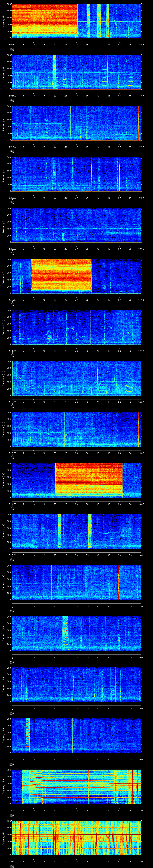Select the '9:00' time label
Viewport: 153px width, 868px height.
pyautogui.click(x=141, y=198)
